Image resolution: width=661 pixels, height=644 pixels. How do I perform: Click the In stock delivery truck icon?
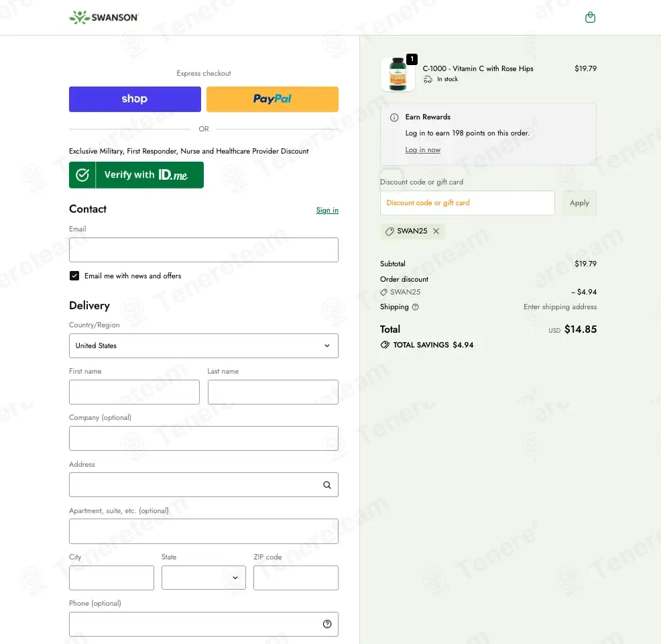click(428, 79)
